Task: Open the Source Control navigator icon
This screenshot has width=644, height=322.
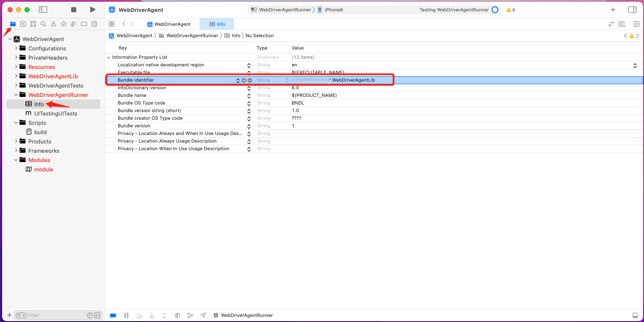Action: click(x=23, y=24)
